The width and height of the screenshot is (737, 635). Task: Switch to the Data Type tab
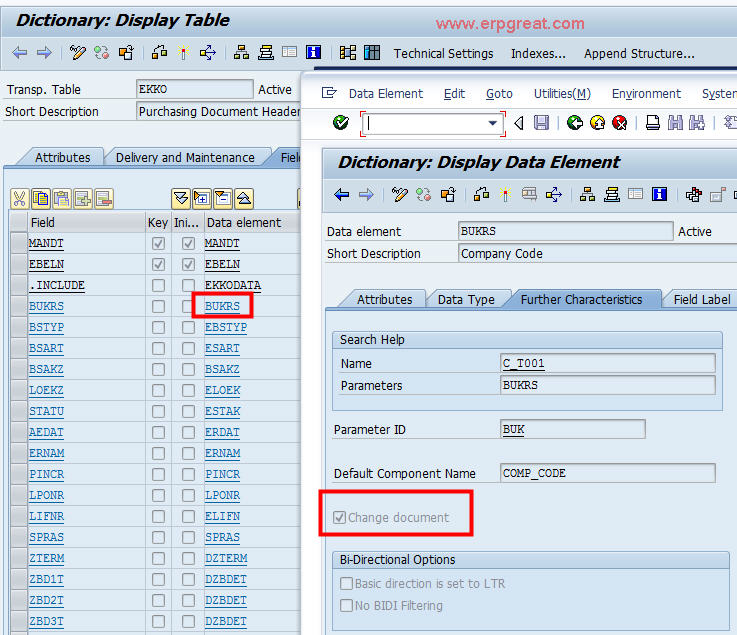[466, 299]
